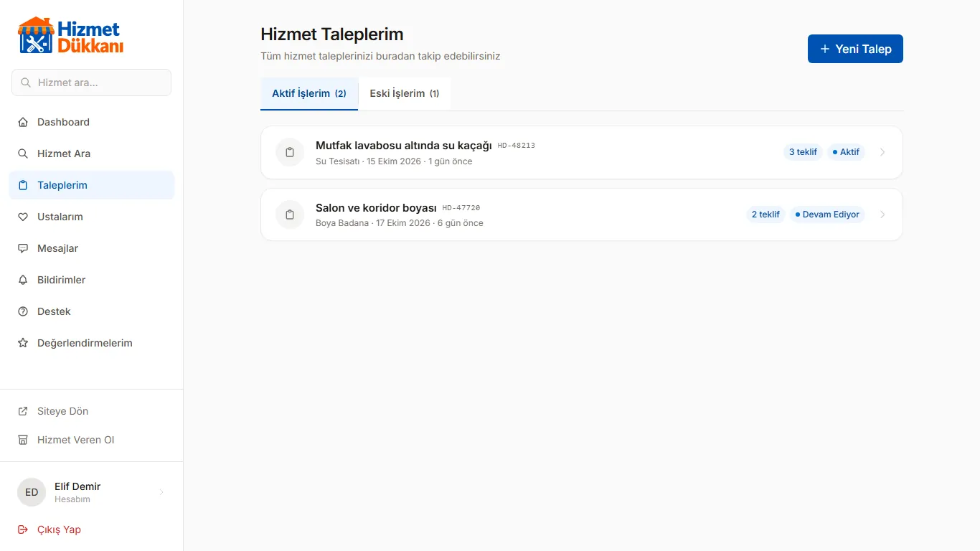Image resolution: width=980 pixels, height=551 pixels.
Task: Open Dashboard from sidebar
Action: click(92, 122)
